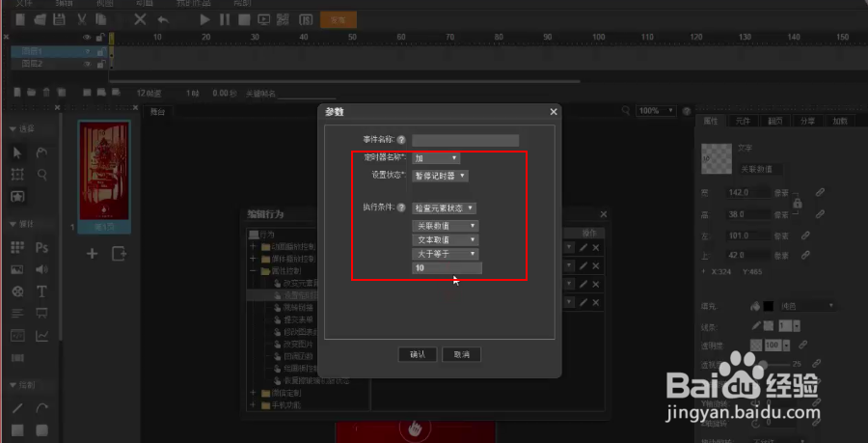Viewport: 868px width, 443px height.
Task: Open the 文本取值 dropdown
Action: pos(446,239)
